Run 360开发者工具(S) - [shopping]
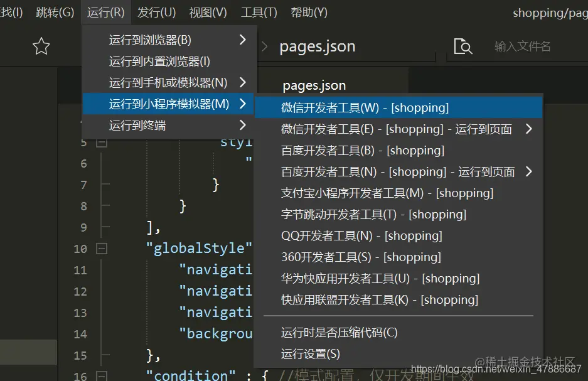The width and height of the screenshot is (588, 381). pos(398,257)
